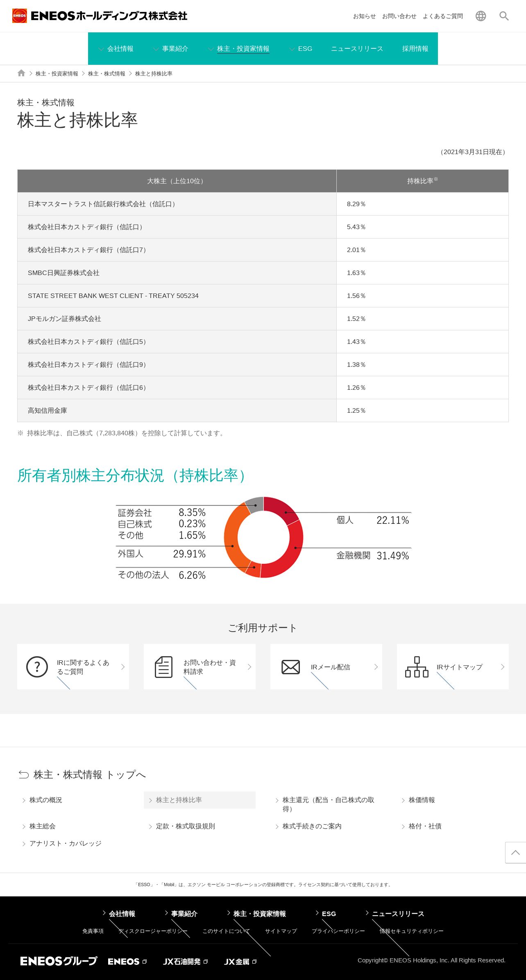This screenshot has height=980, width=526.
Task: Open the language globe icon
Action: point(481,16)
